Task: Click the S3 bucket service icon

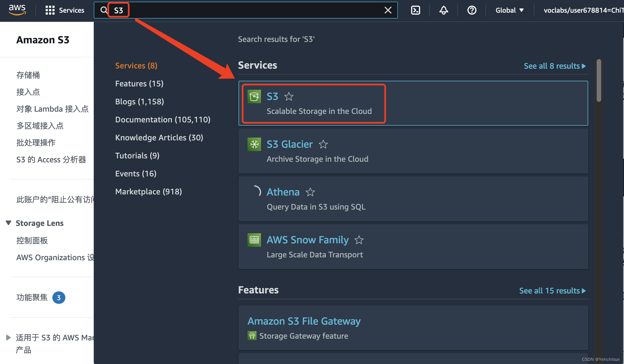Action: point(254,96)
